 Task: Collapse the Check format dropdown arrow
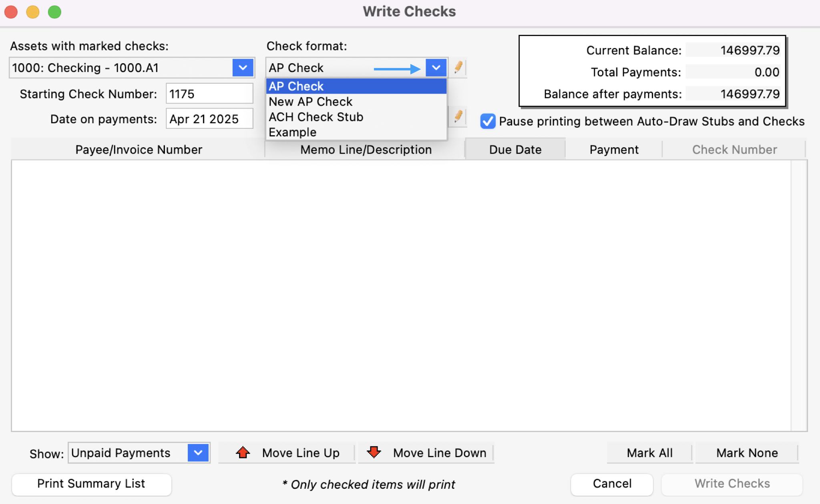coord(436,68)
